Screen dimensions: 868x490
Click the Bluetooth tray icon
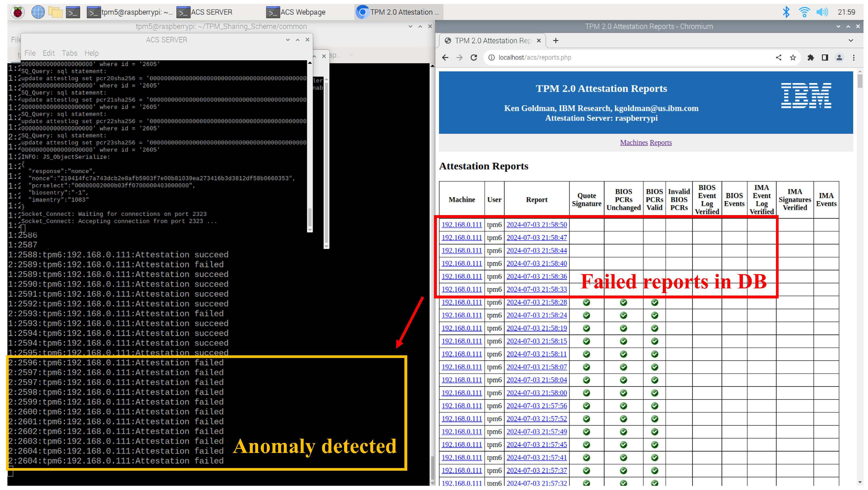[786, 12]
